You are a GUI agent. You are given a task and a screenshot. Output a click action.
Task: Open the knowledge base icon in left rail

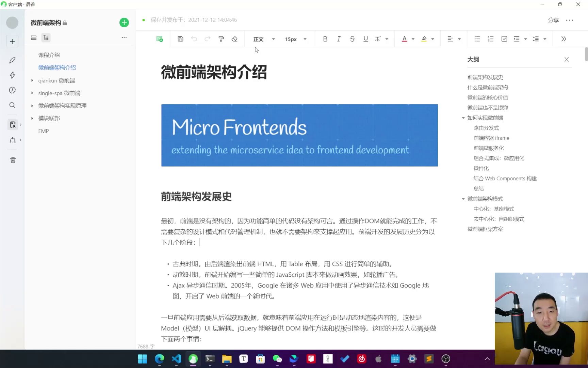(13, 125)
